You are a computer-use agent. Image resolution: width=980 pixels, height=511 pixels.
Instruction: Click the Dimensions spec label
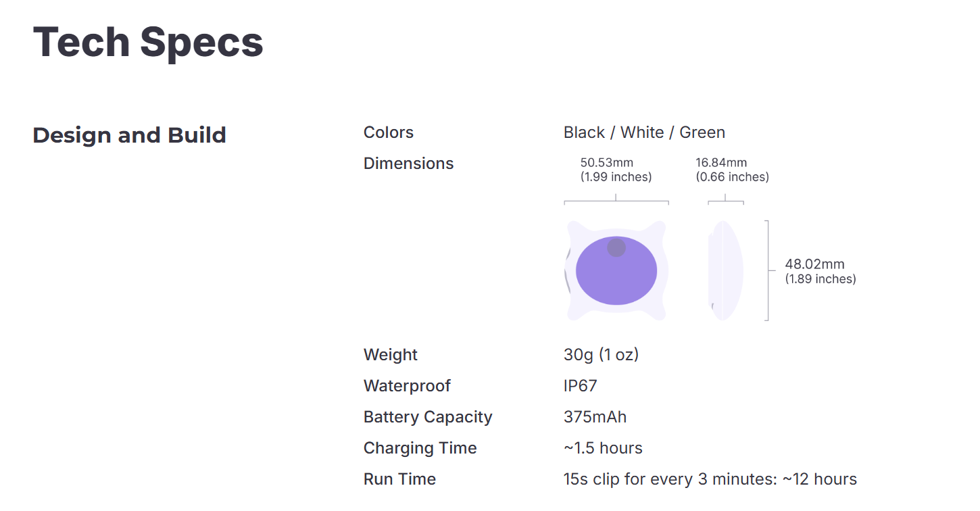tap(408, 164)
